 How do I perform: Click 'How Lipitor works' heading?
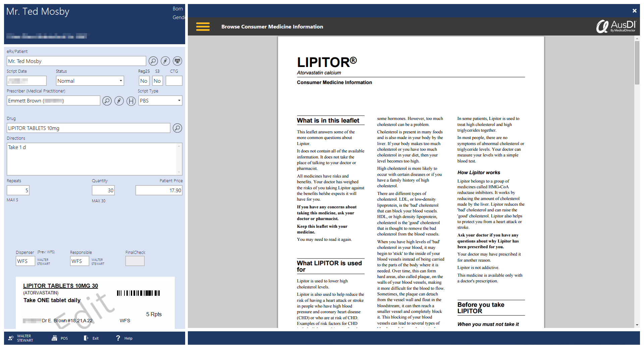pos(479,172)
